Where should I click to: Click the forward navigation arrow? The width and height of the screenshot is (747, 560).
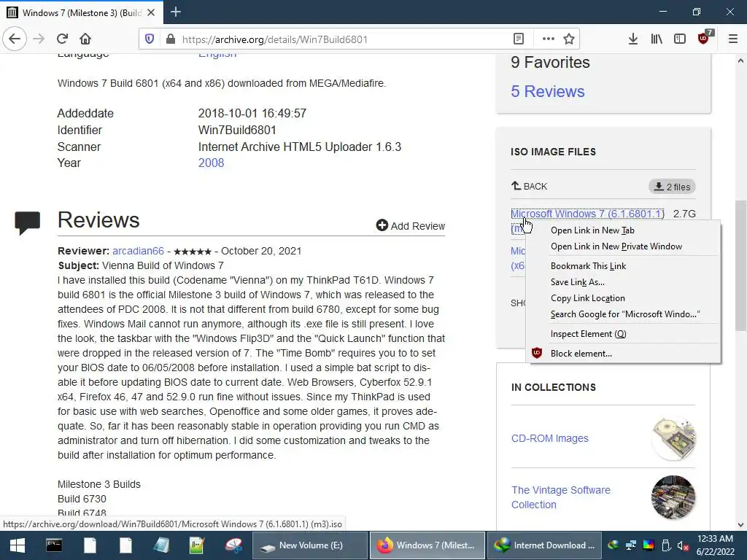click(x=39, y=39)
